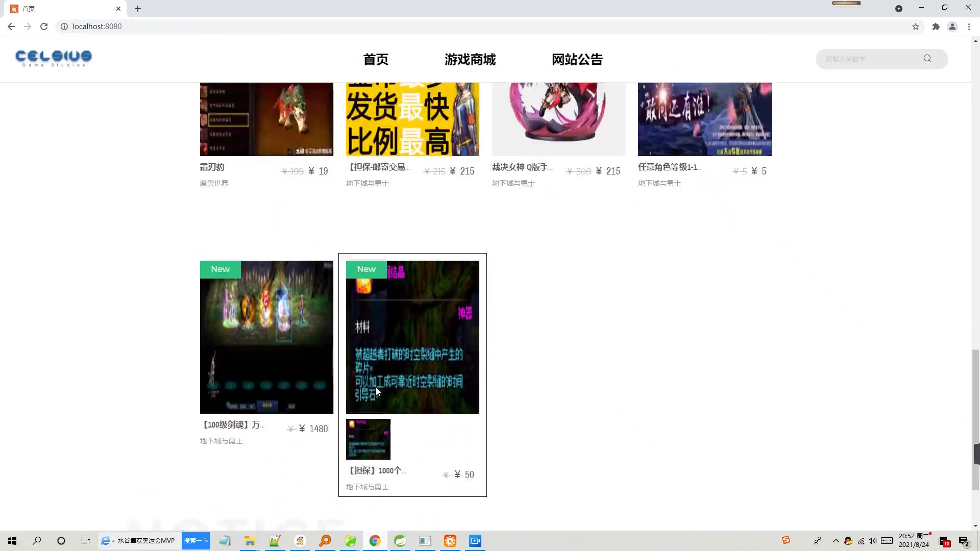Open the Chrome three-dot menu
Screen dimensions: 980x551
pyautogui.click(x=969, y=26)
